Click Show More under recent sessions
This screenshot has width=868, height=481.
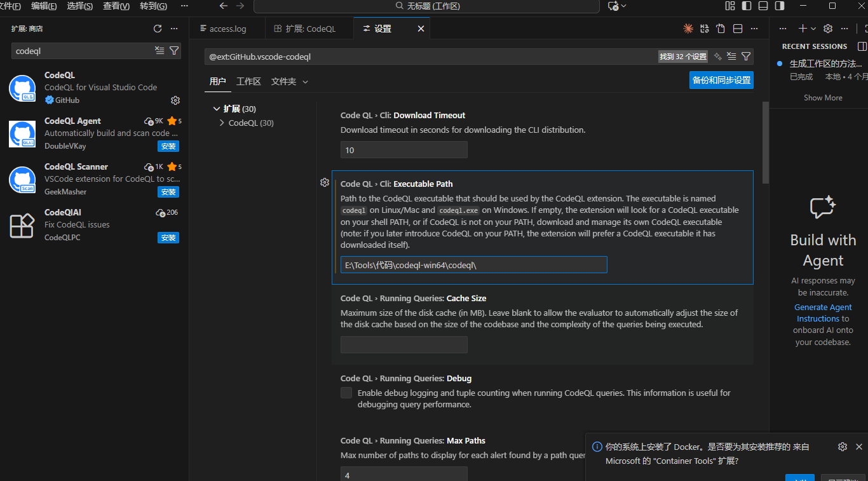point(823,98)
